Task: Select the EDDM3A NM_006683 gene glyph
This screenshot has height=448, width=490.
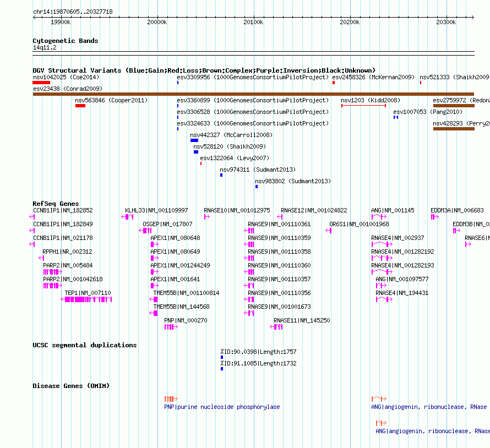Action: tap(435, 217)
